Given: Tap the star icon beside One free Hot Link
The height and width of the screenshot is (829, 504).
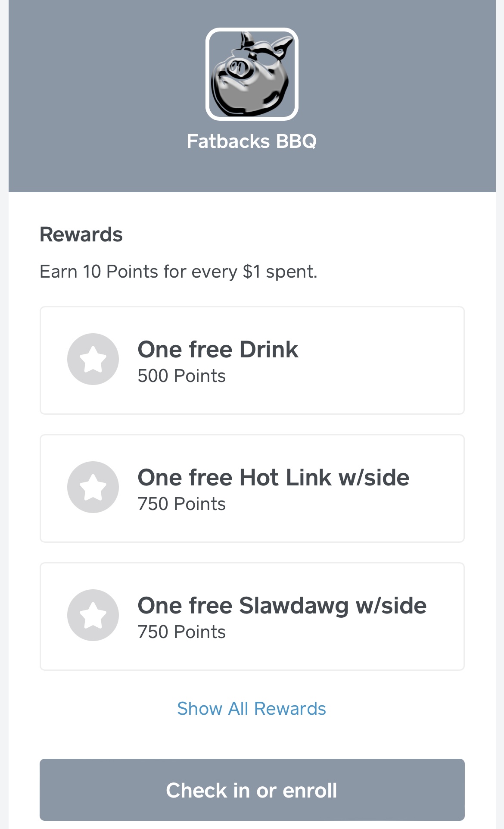Looking at the screenshot, I should pos(93,487).
